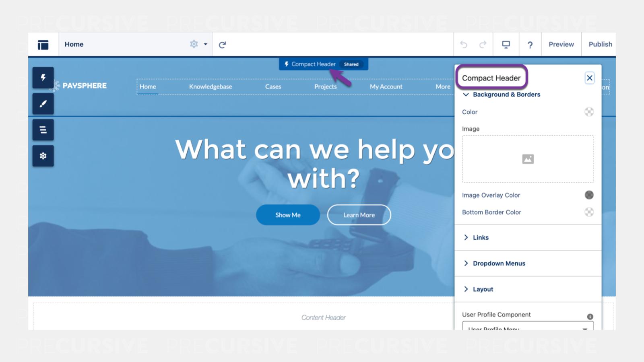Open the Page Structure list panel
644x362 pixels.
(43, 130)
